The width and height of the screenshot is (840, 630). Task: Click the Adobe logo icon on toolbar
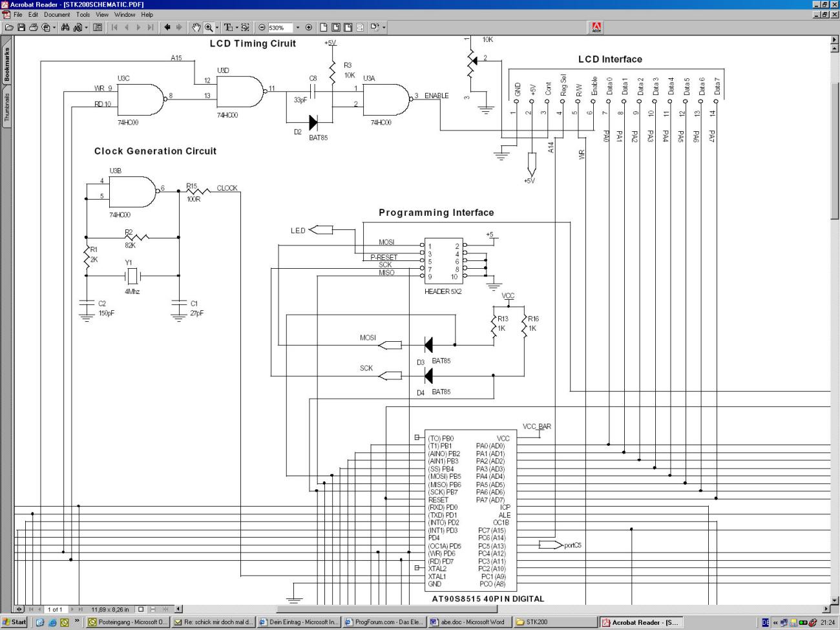pyautogui.click(x=596, y=27)
